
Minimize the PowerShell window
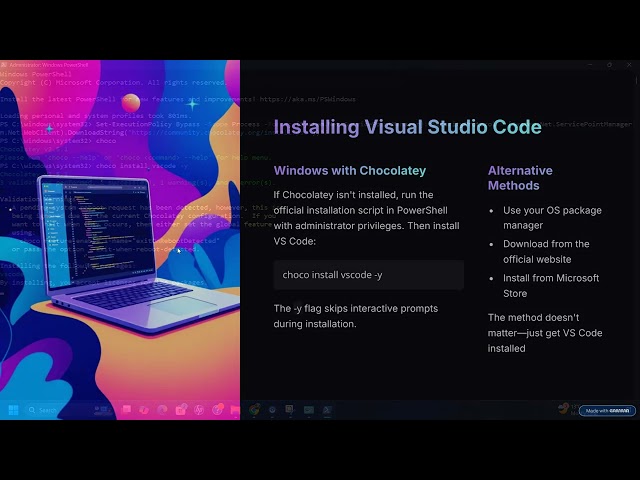590,64
